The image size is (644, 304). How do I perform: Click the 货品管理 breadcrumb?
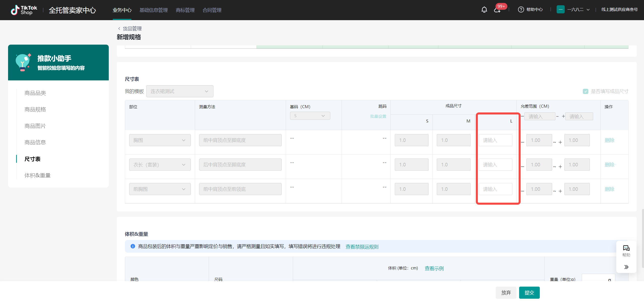[x=132, y=28]
